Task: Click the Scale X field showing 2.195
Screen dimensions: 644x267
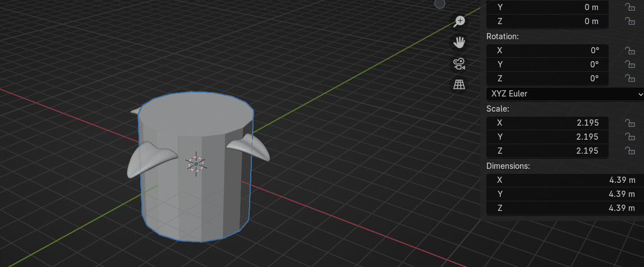Action: tap(547, 123)
